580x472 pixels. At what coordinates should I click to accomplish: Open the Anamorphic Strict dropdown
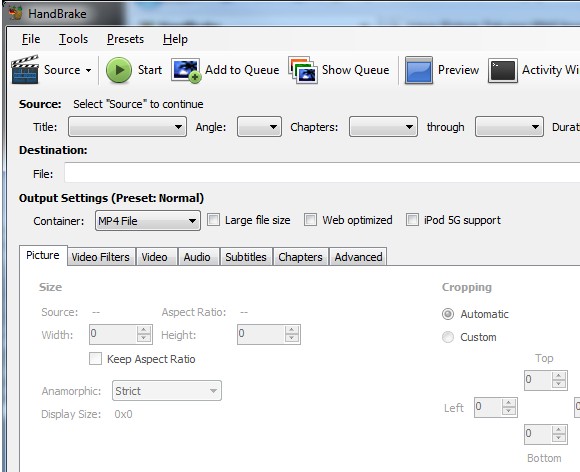click(x=167, y=391)
